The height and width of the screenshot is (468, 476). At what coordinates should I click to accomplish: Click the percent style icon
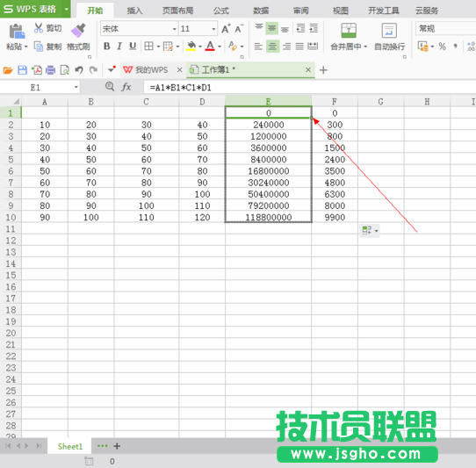coord(442,47)
